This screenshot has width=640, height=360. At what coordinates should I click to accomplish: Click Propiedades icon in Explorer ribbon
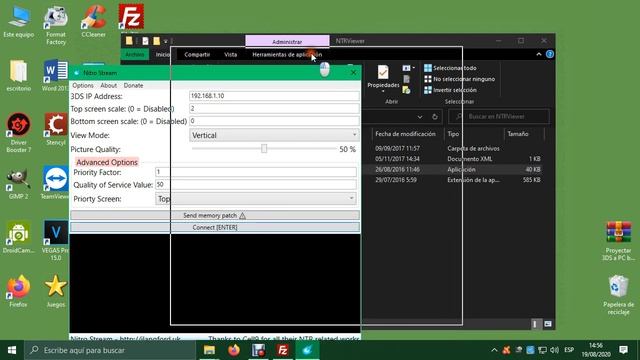383,77
